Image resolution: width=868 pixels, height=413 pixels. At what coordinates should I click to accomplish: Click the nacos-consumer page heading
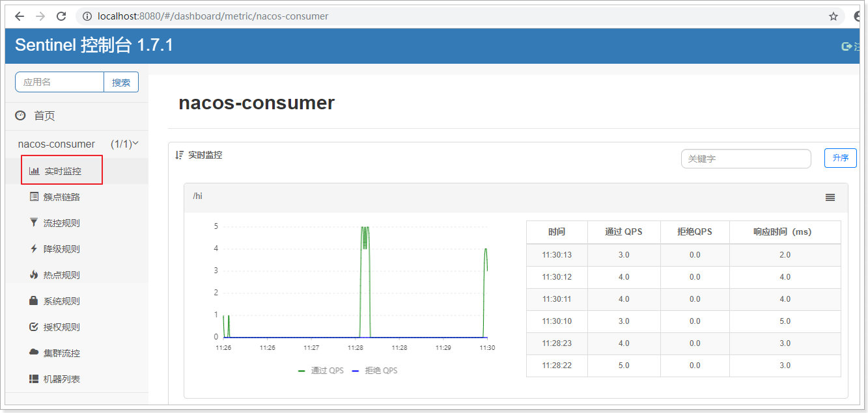(x=257, y=103)
